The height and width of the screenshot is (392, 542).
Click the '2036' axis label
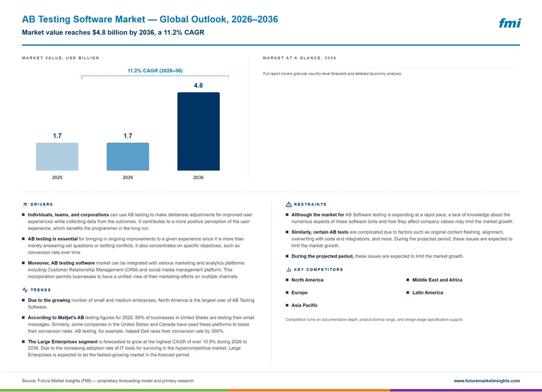(198, 177)
